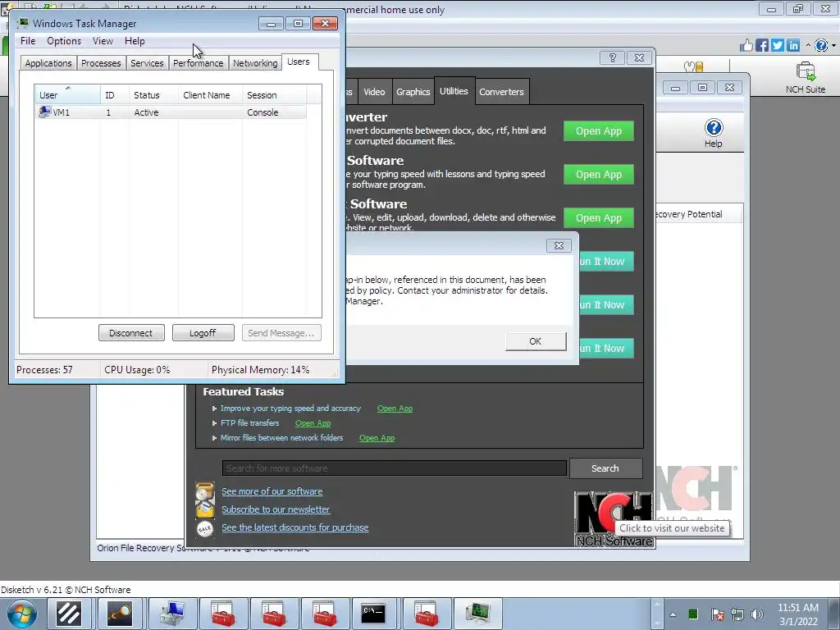
Task: Open App link for Mirror files task
Action: pyautogui.click(x=377, y=438)
